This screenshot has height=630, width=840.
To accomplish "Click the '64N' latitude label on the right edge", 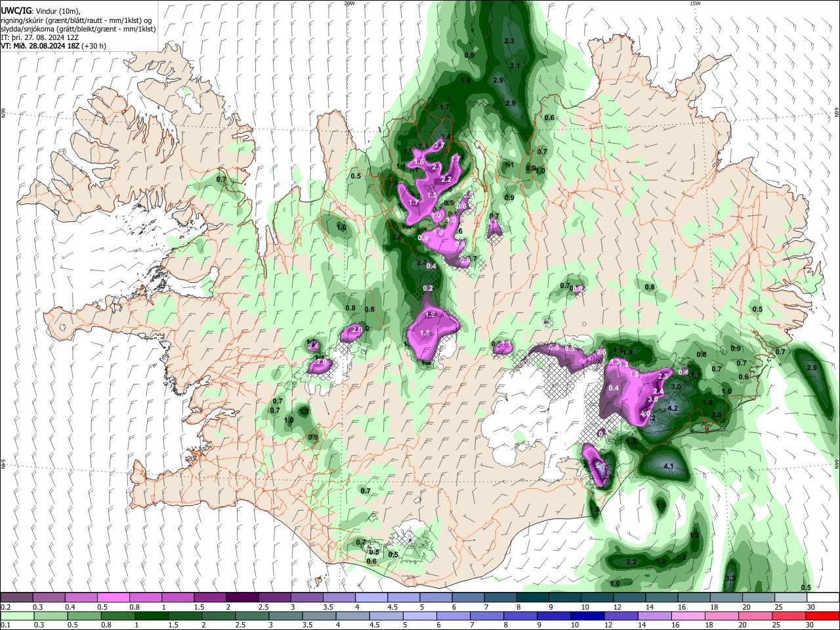I will pos(837,463).
